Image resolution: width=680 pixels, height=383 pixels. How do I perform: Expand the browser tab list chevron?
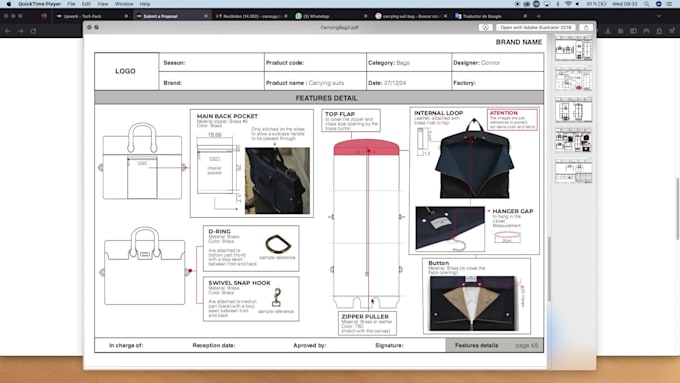pyautogui.click(x=659, y=16)
